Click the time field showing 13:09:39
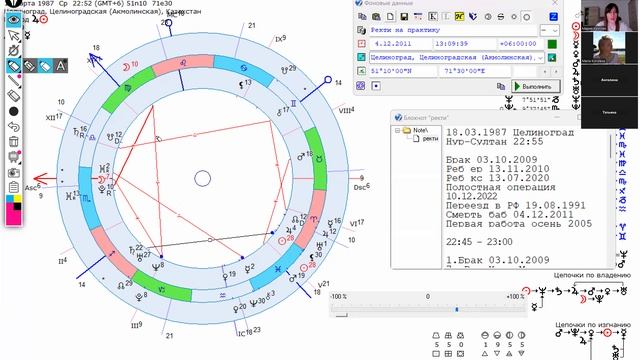 click(464, 44)
